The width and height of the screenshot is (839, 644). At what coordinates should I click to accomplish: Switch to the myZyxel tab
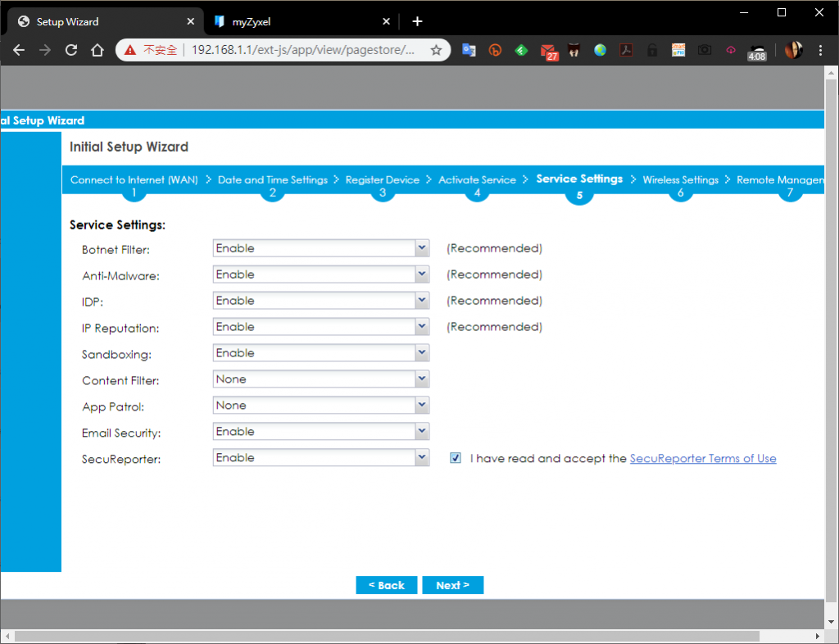302,22
